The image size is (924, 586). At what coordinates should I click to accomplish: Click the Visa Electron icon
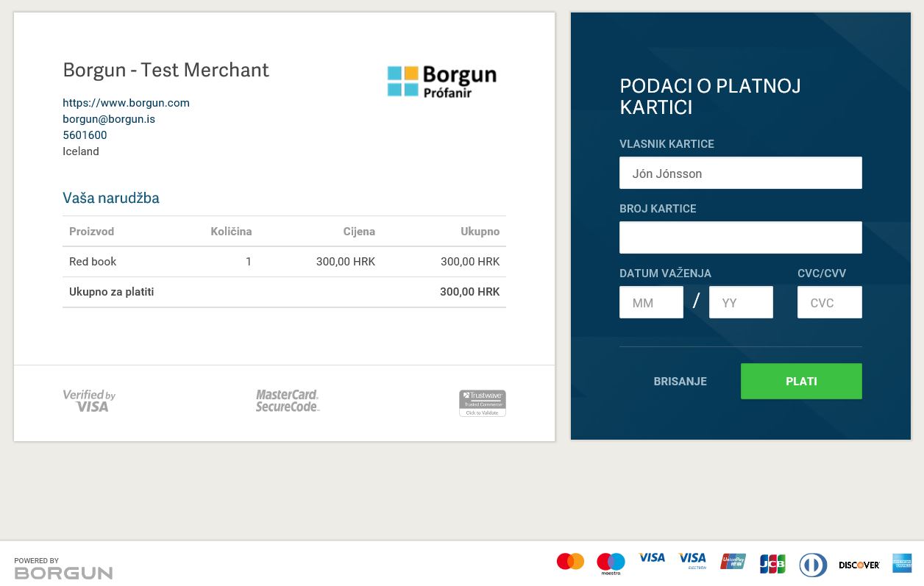tap(692, 560)
